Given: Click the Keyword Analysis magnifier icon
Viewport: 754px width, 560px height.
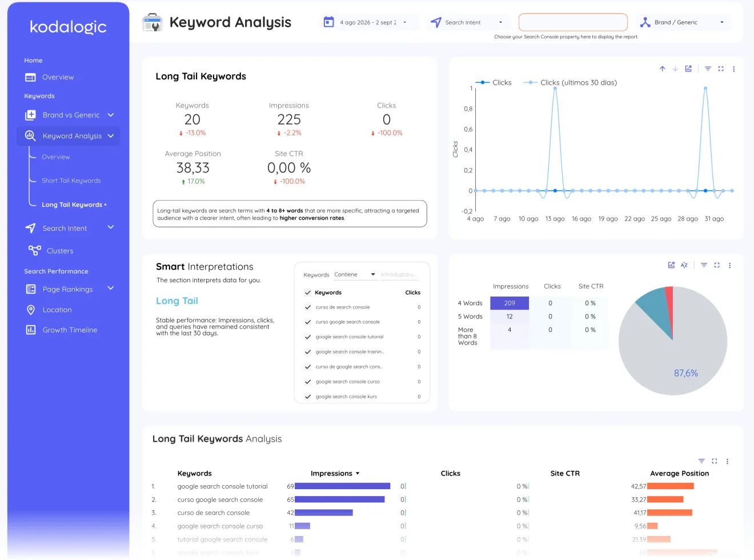Looking at the screenshot, I should (30, 135).
